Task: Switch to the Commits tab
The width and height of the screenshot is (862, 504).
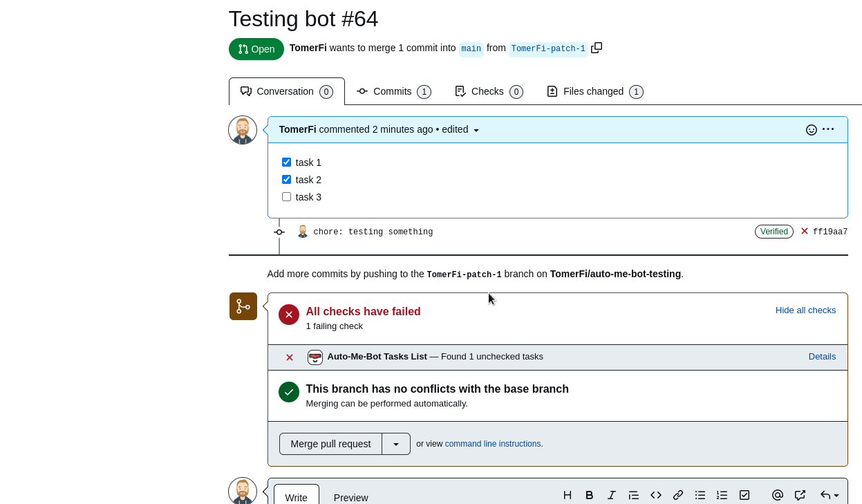Action: point(394,91)
